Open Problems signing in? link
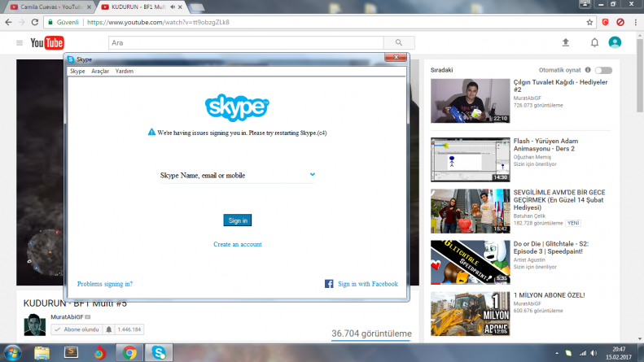The width and height of the screenshot is (644, 362). click(x=105, y=284)
